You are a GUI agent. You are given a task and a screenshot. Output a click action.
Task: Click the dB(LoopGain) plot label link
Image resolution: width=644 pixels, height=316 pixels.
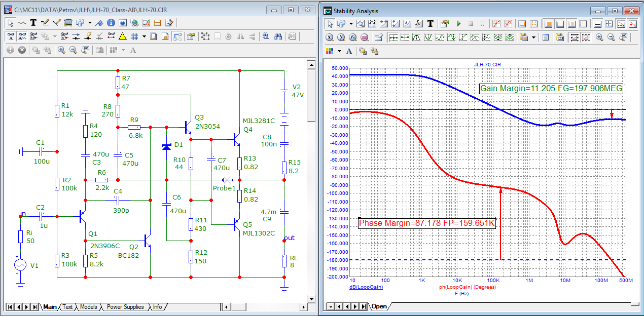366,287
